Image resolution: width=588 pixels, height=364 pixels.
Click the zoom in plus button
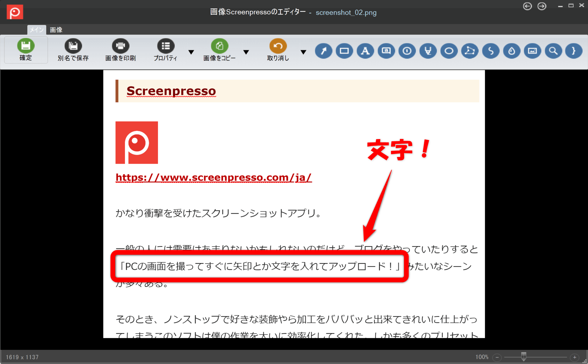(574, 357)
